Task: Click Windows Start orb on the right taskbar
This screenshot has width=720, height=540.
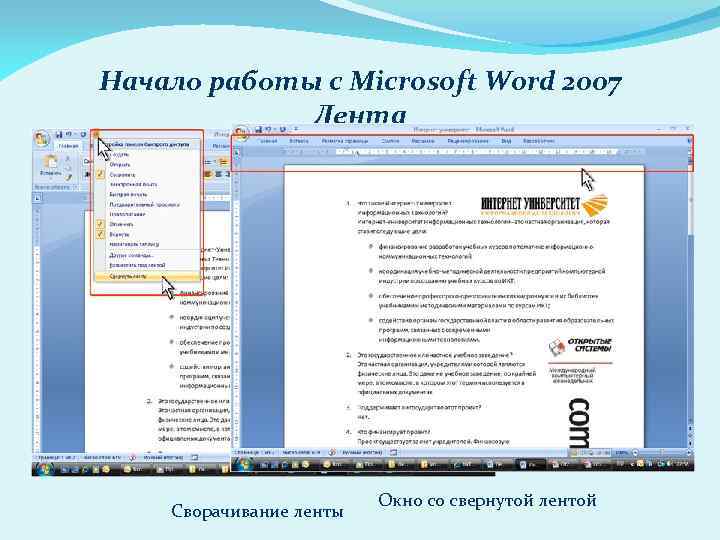Action: [x=243, y=465]
